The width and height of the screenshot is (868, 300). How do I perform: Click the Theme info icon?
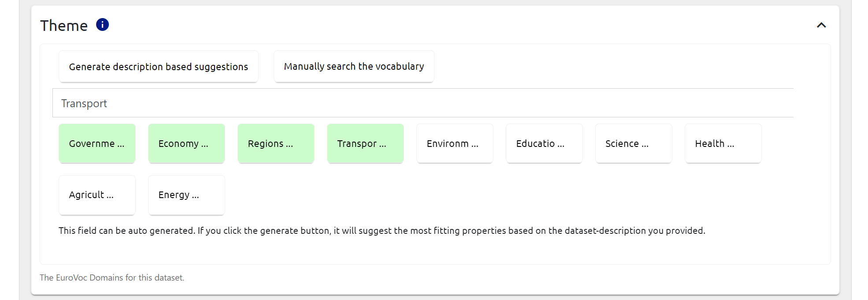tap(102, 25)
